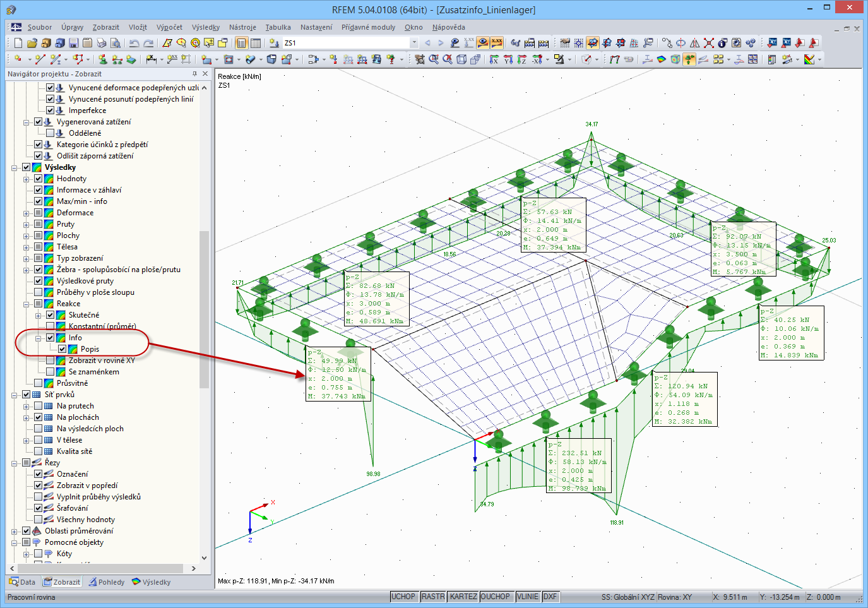The image size is (868, 608).
Task: Toggle the KARTEZ status bar button
Action: point(463,597)
